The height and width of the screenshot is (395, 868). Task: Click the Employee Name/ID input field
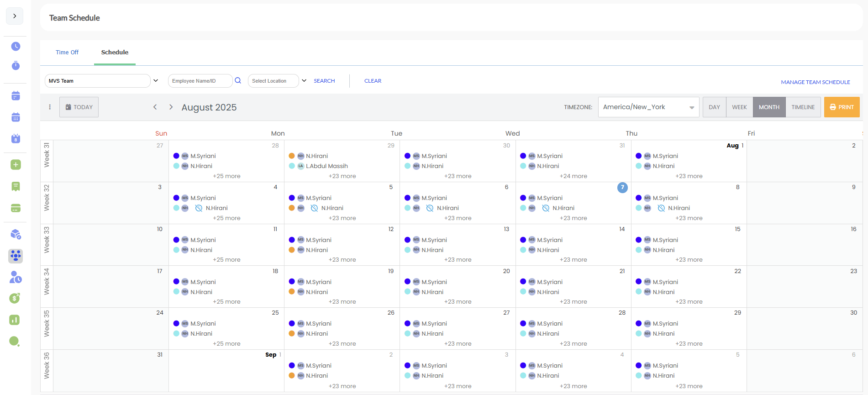pyautogui.click(x=200, y=81)
